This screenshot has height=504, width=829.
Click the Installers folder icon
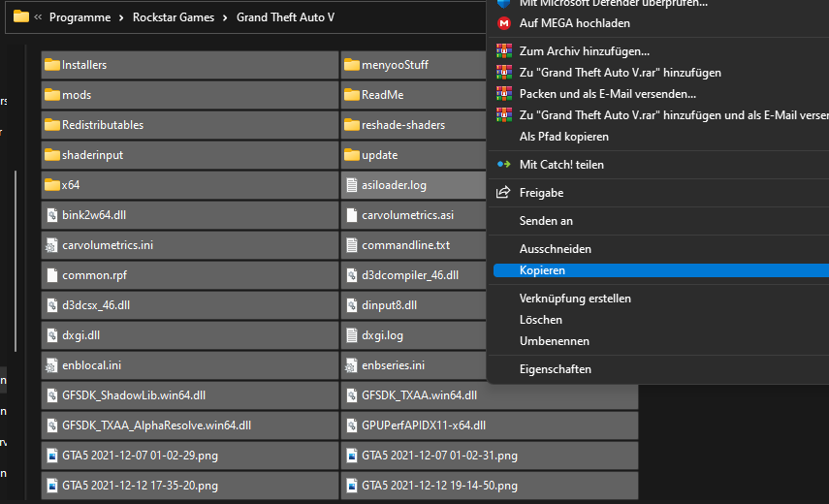pos(51,65)
